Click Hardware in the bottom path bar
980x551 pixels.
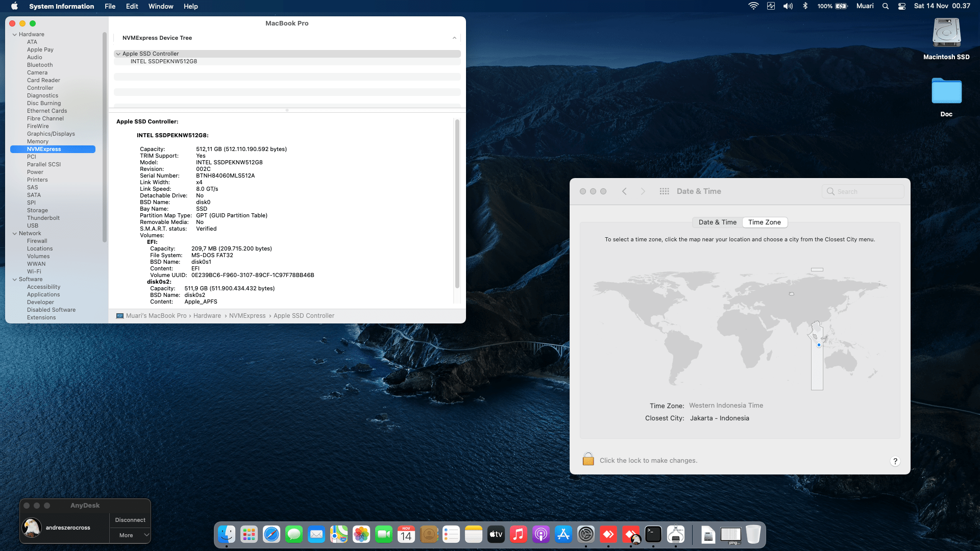[207, 316]
